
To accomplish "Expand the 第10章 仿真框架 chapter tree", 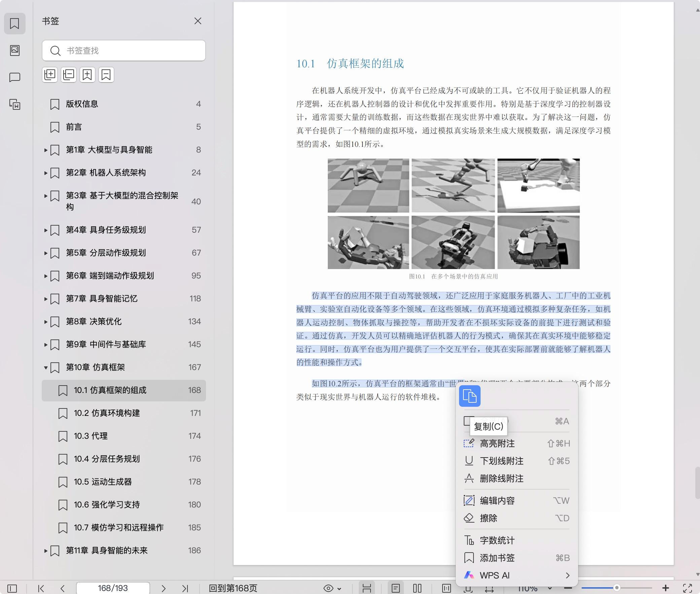I will point(46,367).
